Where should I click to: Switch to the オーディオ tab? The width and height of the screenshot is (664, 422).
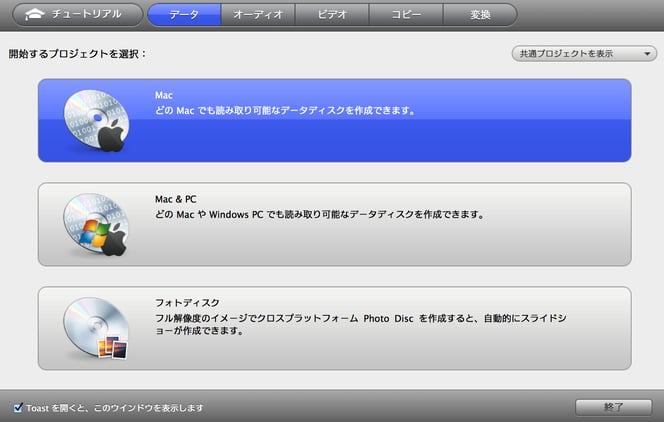258,15
